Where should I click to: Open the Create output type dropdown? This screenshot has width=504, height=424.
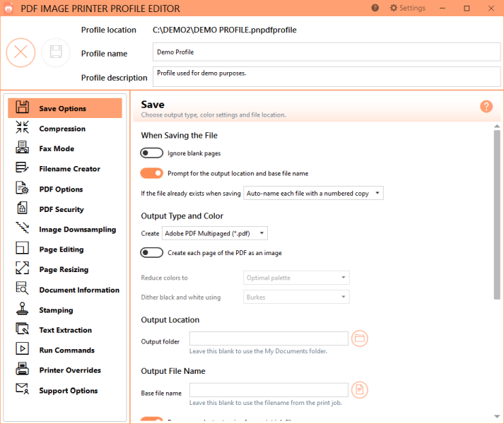coord(215,233)
